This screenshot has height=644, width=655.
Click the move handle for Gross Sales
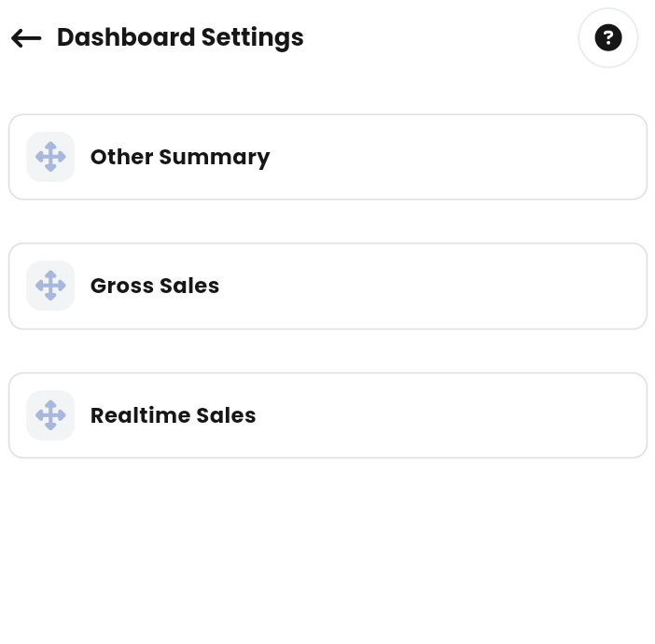click(50, 286)
